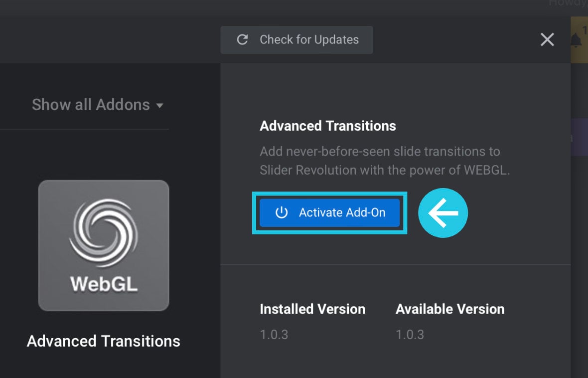Open the Show all Addons dropdown

[98, 105]
